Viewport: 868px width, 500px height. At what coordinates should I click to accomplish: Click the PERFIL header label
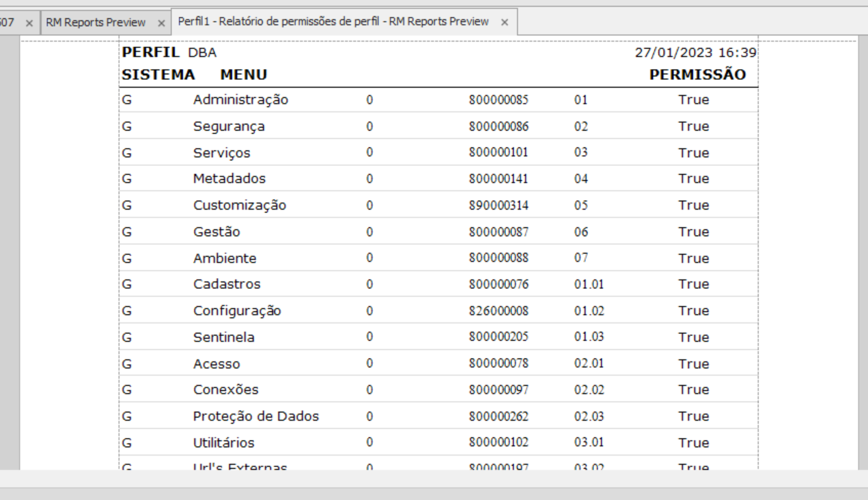click(150, 53)
